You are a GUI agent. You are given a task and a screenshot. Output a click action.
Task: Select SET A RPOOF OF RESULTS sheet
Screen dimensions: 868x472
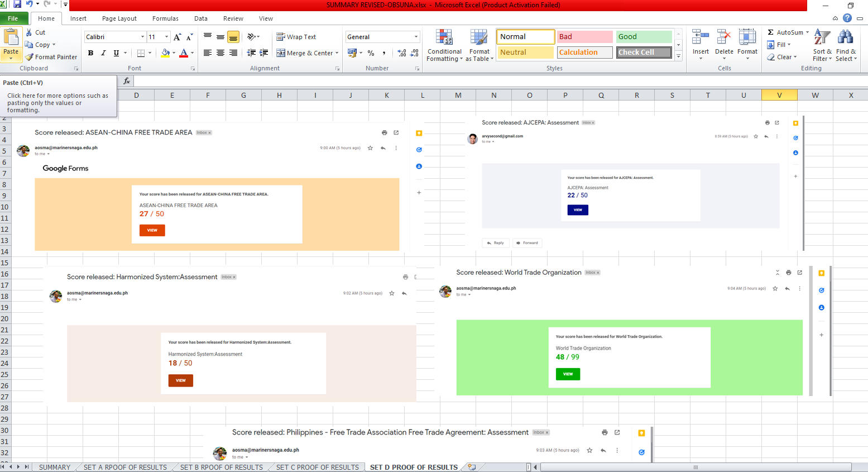[125, 468]
